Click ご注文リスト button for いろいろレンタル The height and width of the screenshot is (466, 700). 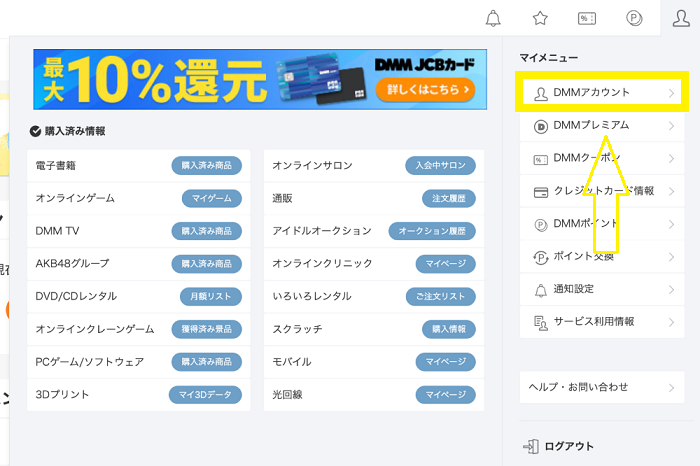click(x=441, y=296)
